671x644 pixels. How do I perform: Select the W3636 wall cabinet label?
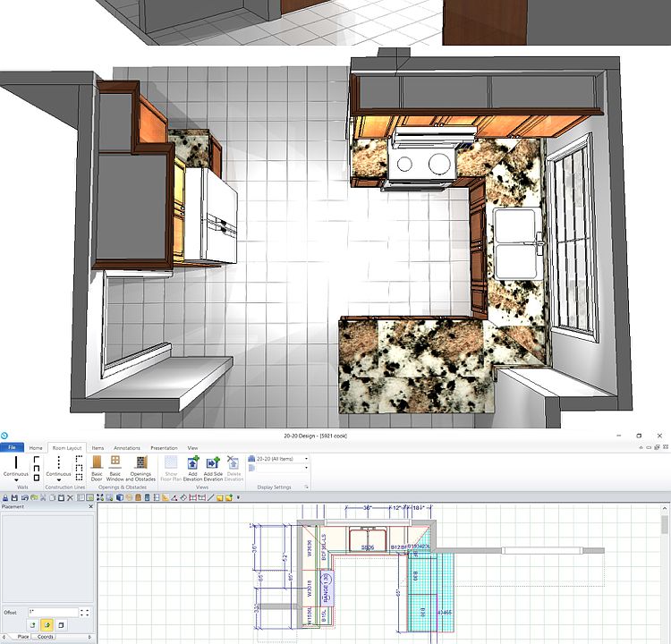click(310, 548)
